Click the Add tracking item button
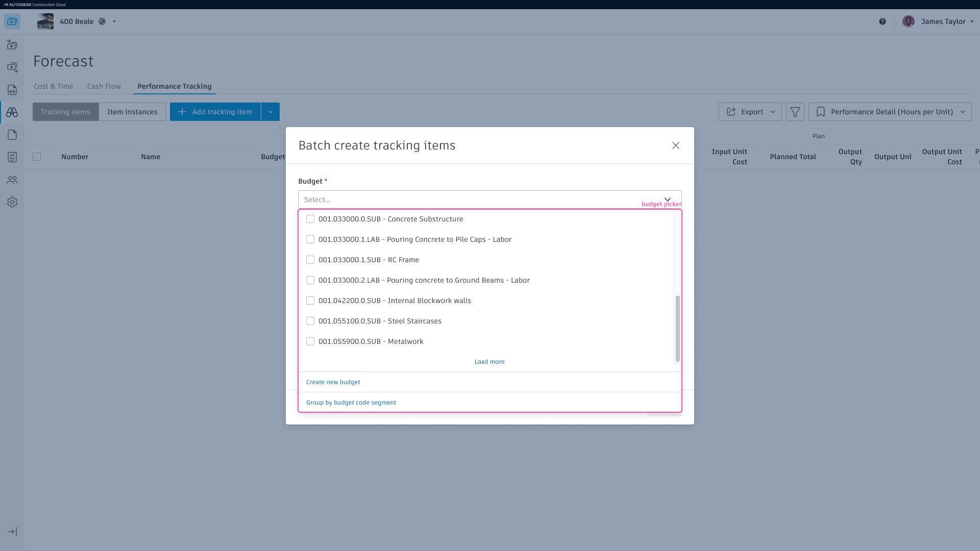980x551 pixels. pos(215,112)
